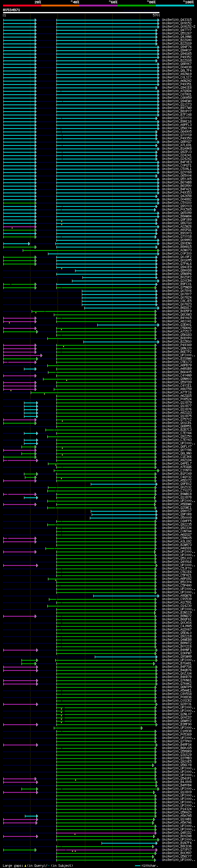Select the UniRef100_C0LSI7 label
The width and height of the screenshot is (197, 868).
pos(177,77)
